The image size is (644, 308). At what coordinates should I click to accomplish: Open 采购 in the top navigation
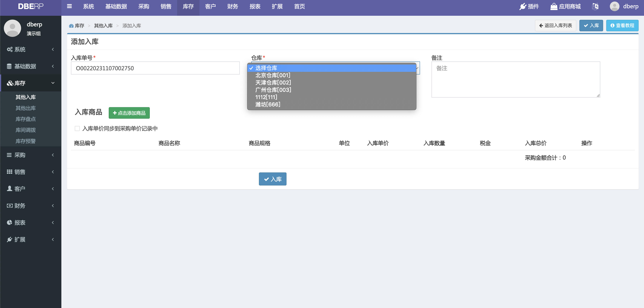(x=144, y=7)
